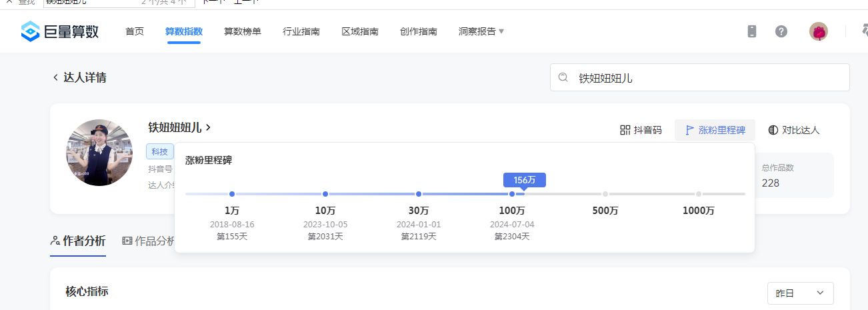The image size is (868, 310).
Task: Click the 涨粉里程碑 popup heading
Action: pyautogui.click(x=209, y=160)
